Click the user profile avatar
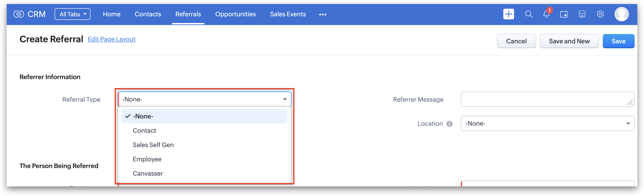 (621, 14)
